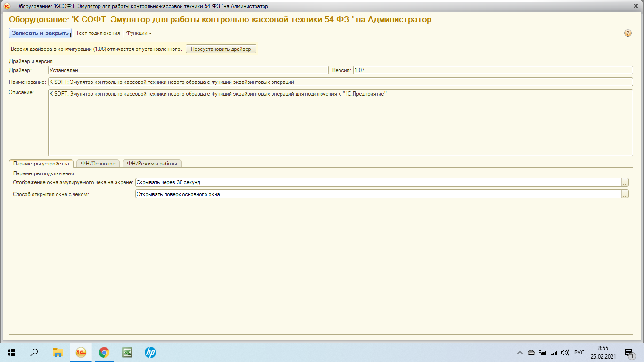The image size is (644, 362).
Task: Click the Отображение окна эмулируемого чека field
Action: pyautogui.click(x=378, y=182)
